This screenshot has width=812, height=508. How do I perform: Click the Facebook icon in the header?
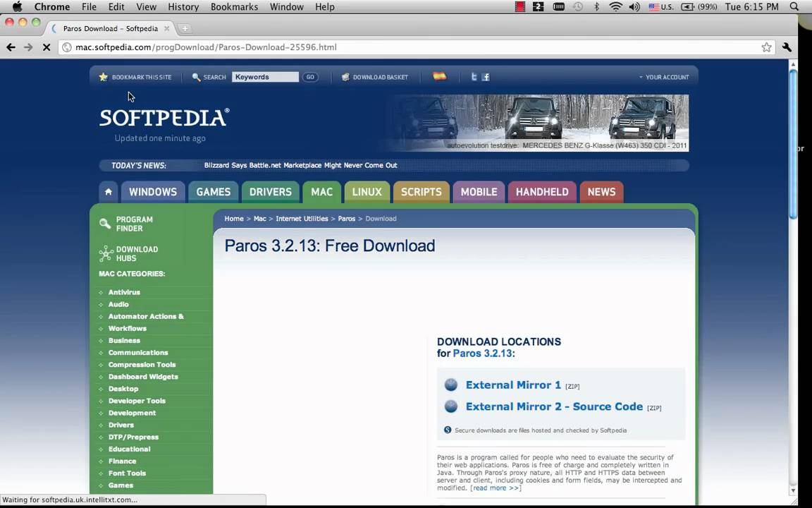(485, 77)
